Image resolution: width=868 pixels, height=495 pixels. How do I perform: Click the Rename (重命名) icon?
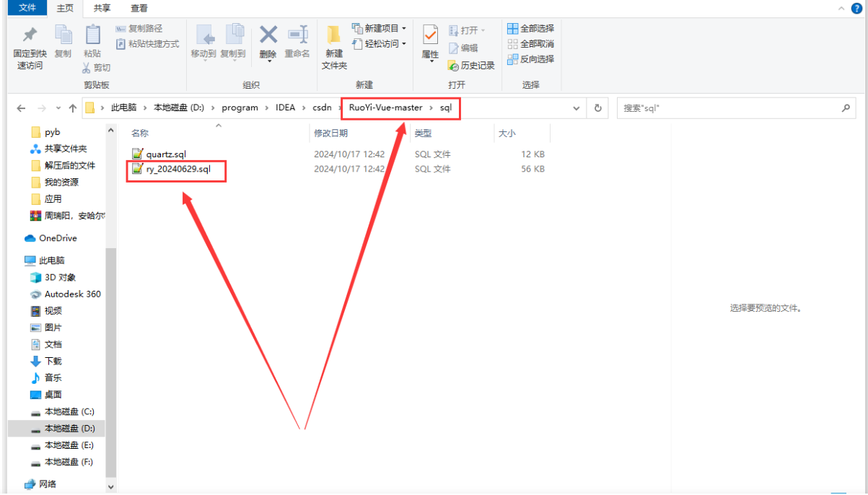pos(297,35)
